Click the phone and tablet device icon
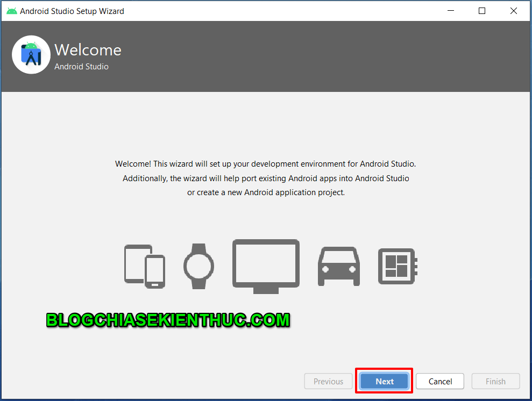This screenshot has height=401, width=532. coord(145,267)
